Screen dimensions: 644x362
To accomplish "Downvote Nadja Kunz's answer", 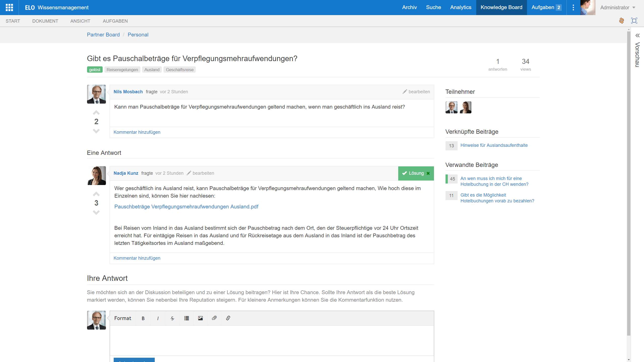I will click(x=96, y=213).
